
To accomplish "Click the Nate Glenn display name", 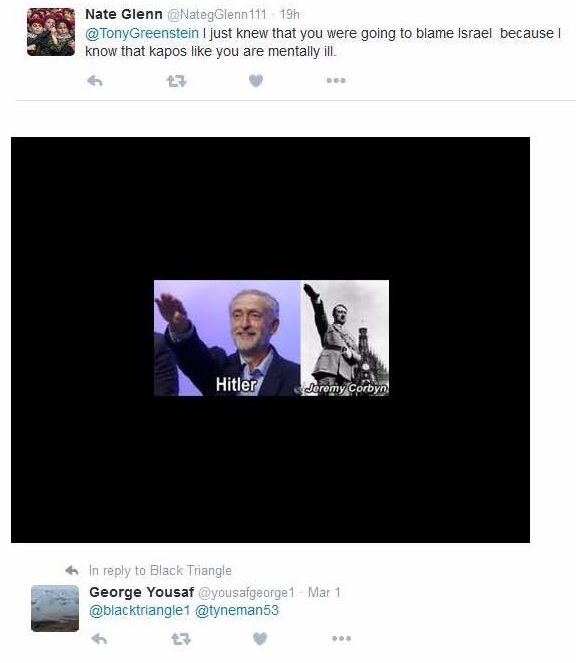I will pyautogui.click(x=123, y=14).
